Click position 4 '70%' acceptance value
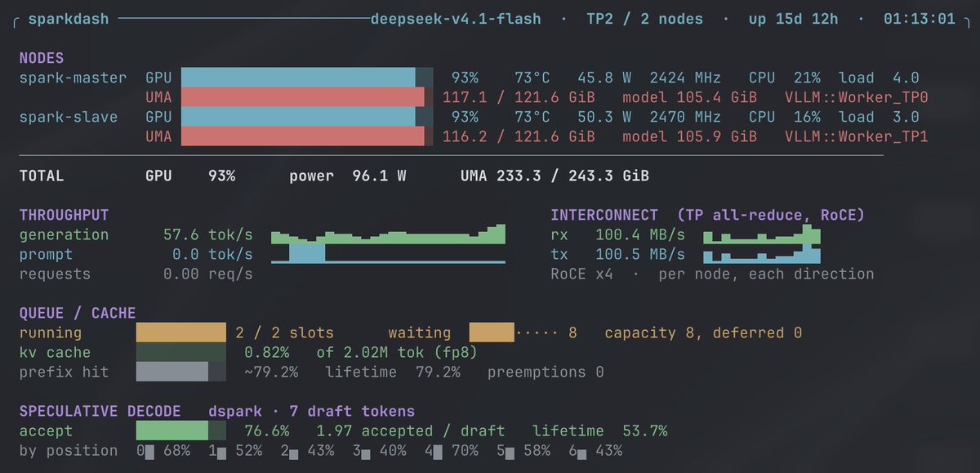This screenshot has height=473, width=980. (x=464, y=451)
